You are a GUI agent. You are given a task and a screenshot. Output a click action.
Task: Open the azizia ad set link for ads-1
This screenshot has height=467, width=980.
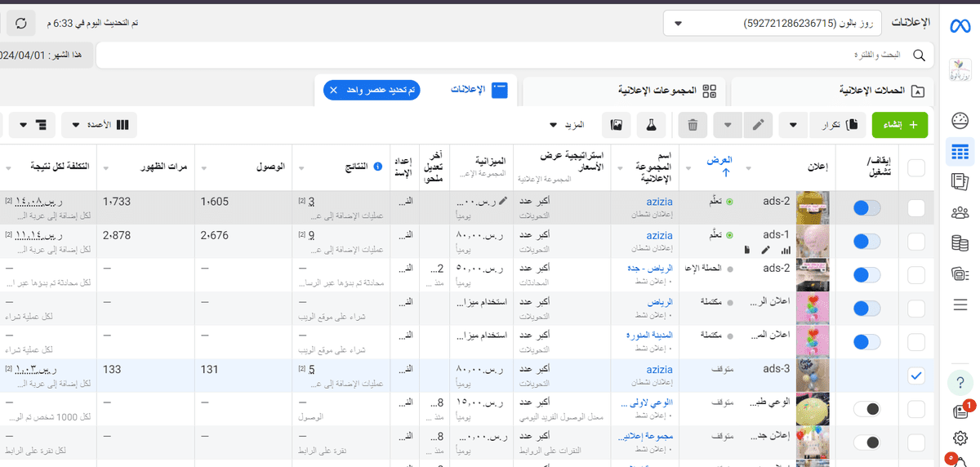pyautogui.click(x=660, y=235)
